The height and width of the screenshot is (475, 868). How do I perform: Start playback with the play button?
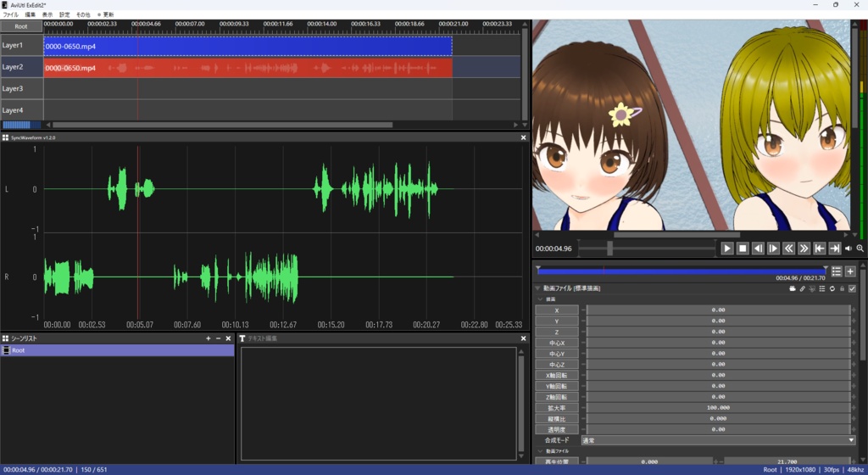pos(726,249)
